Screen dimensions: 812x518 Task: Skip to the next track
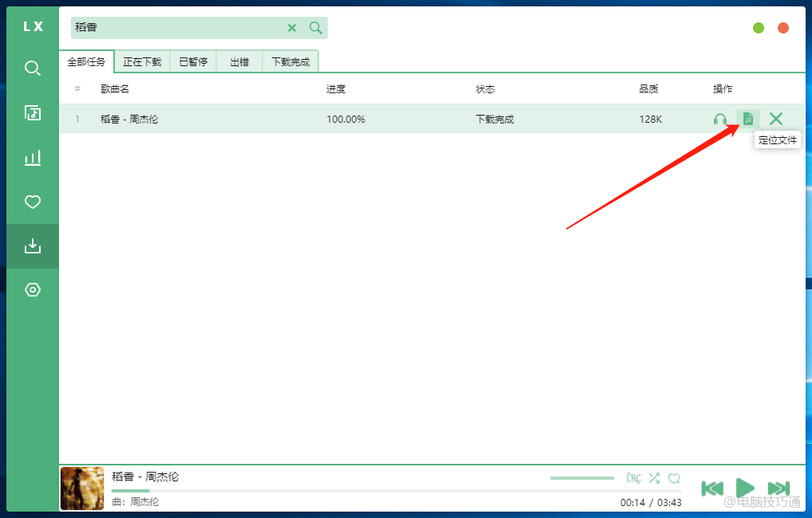pos(778,488)
